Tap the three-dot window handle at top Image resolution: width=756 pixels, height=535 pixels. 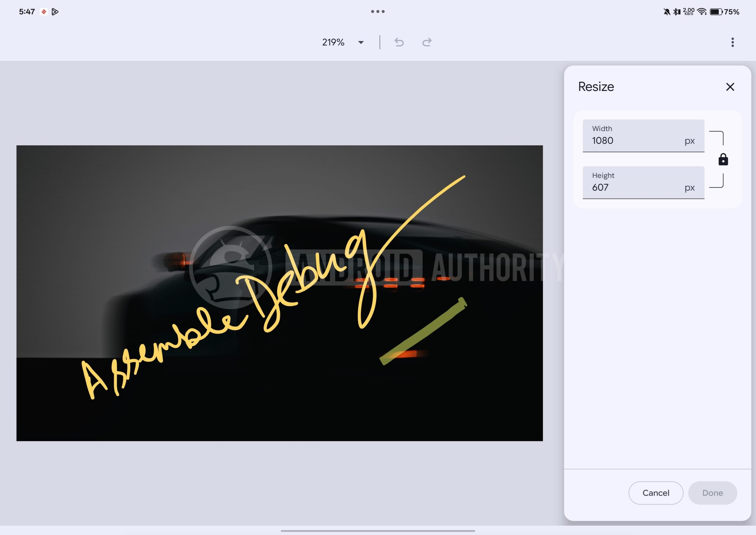pos(378,12)
